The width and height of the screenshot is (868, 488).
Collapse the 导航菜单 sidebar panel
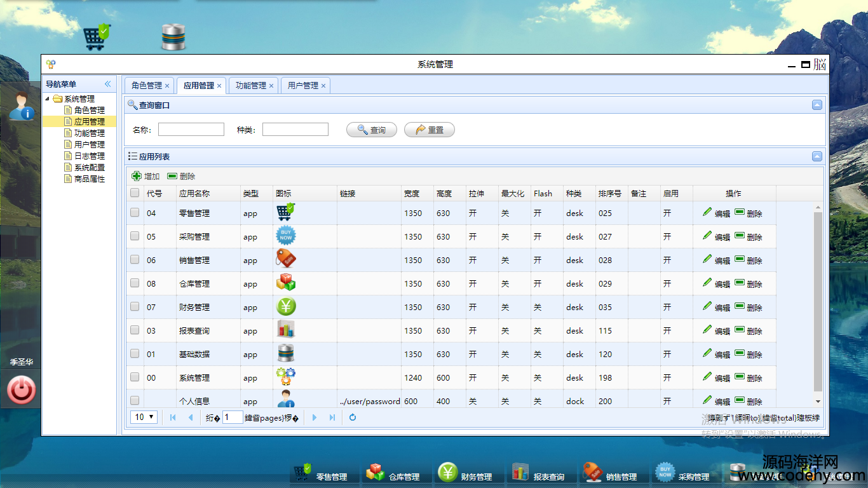tap(107, 84)
